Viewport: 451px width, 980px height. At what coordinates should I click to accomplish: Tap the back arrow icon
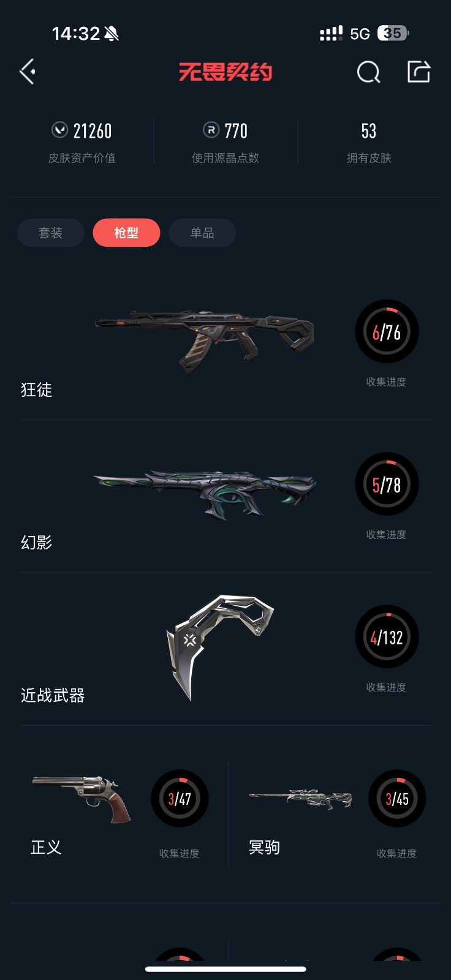[28, 72]
